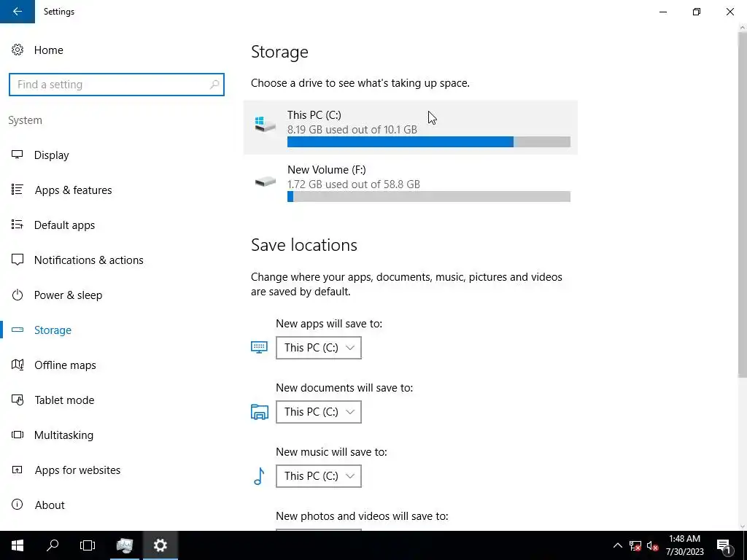
Task: Click the This PC (C:) Windows drive icon
Action: (265, 124)
